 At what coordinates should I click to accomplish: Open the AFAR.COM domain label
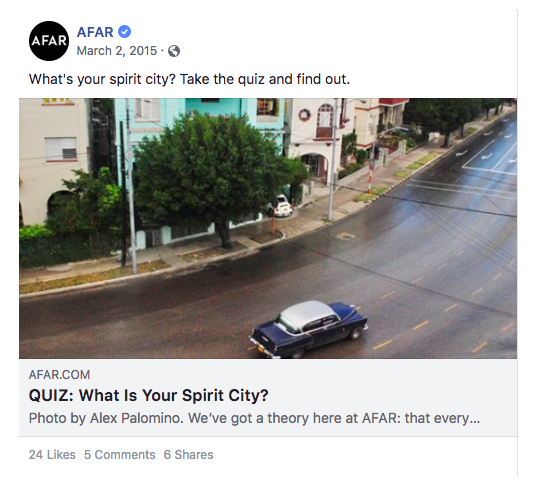click(60, 375)
